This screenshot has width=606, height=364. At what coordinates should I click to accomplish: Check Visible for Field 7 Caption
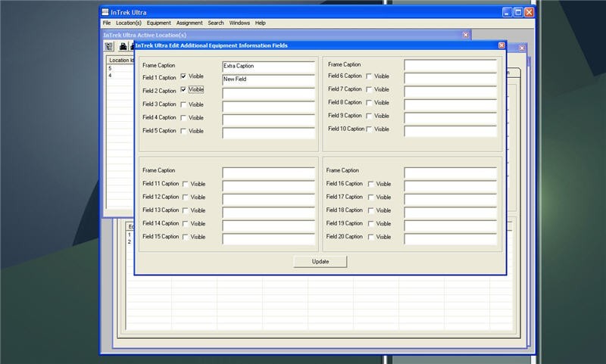369,89
